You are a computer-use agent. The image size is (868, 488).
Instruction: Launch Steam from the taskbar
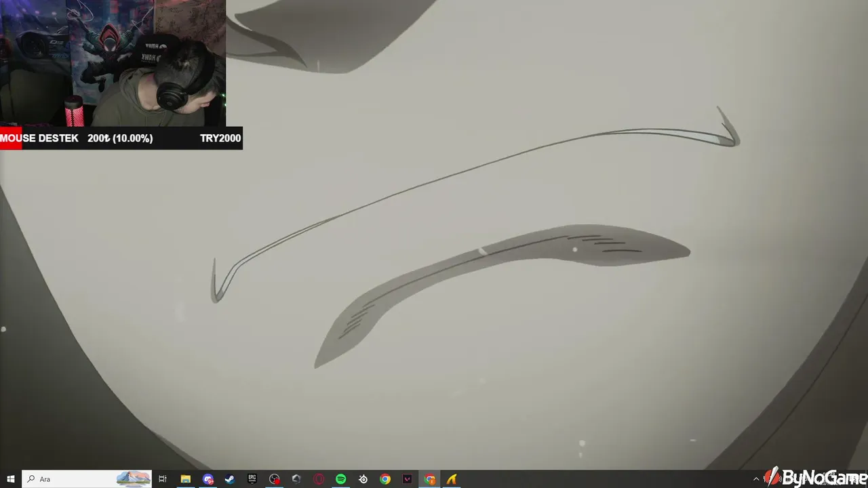coord(230,479)
